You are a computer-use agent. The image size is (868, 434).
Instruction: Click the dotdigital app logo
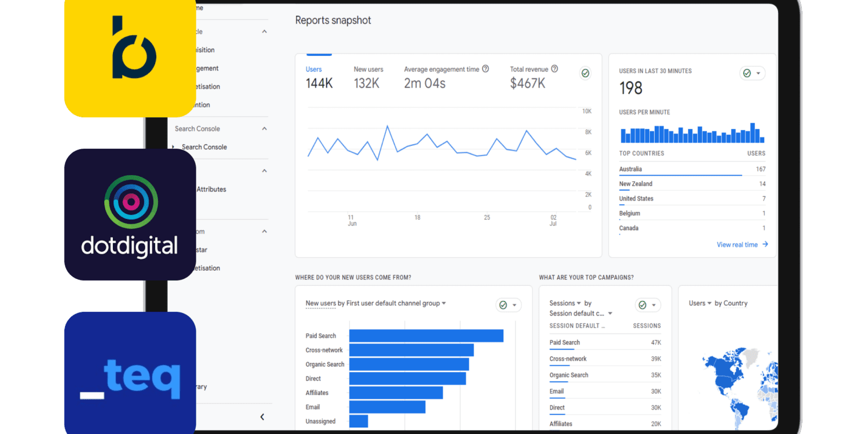click(130, 215)
